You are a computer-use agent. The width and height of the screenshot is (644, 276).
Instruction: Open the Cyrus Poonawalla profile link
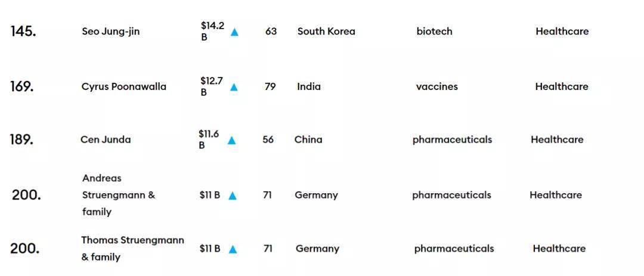point(123,86)
